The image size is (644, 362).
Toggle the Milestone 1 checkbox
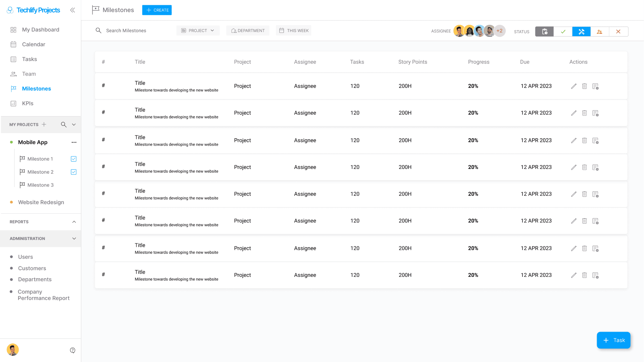(73, 159)
